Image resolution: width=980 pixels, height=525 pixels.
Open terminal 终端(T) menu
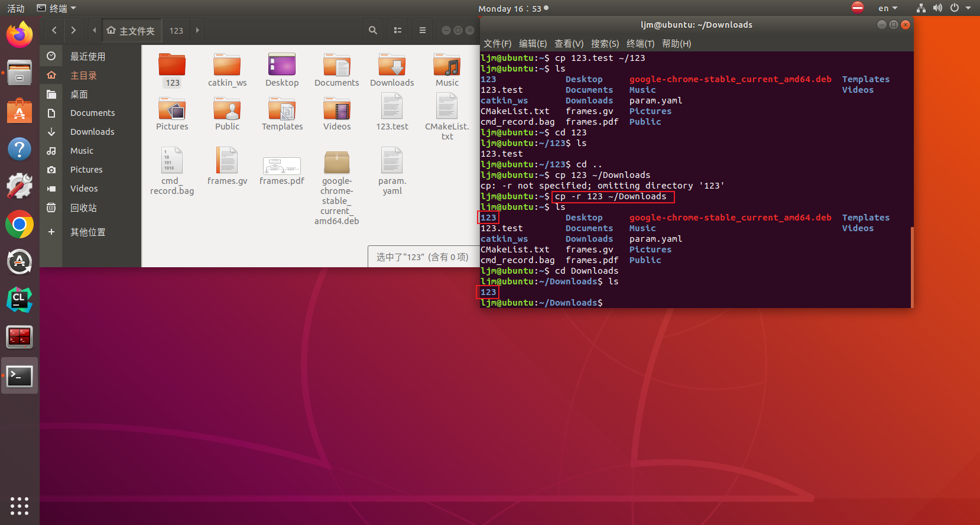(641, 43)
